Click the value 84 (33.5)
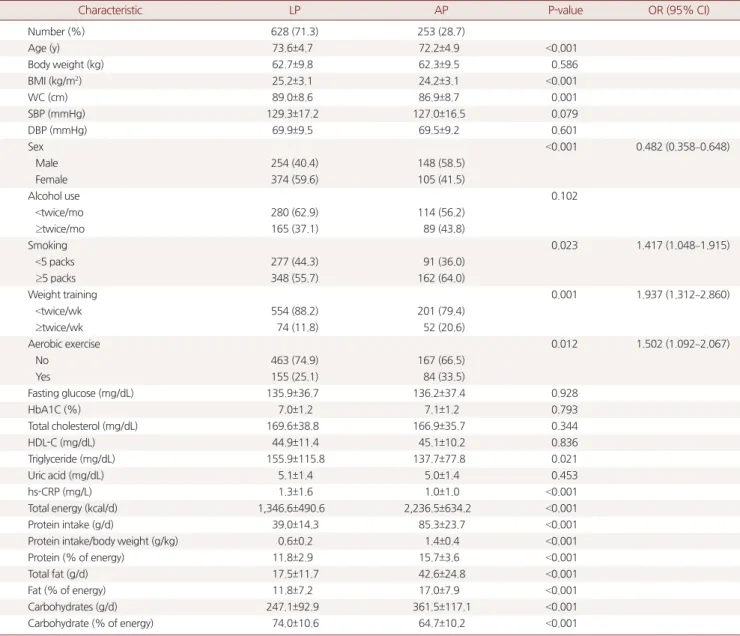Image resolution: width=740 pixels, height=636 pixels. tap(444, 377)
